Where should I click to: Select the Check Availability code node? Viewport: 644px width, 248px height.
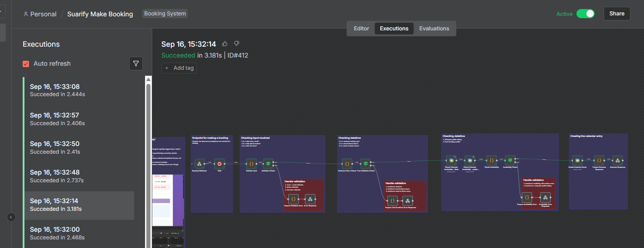[492, 160]
